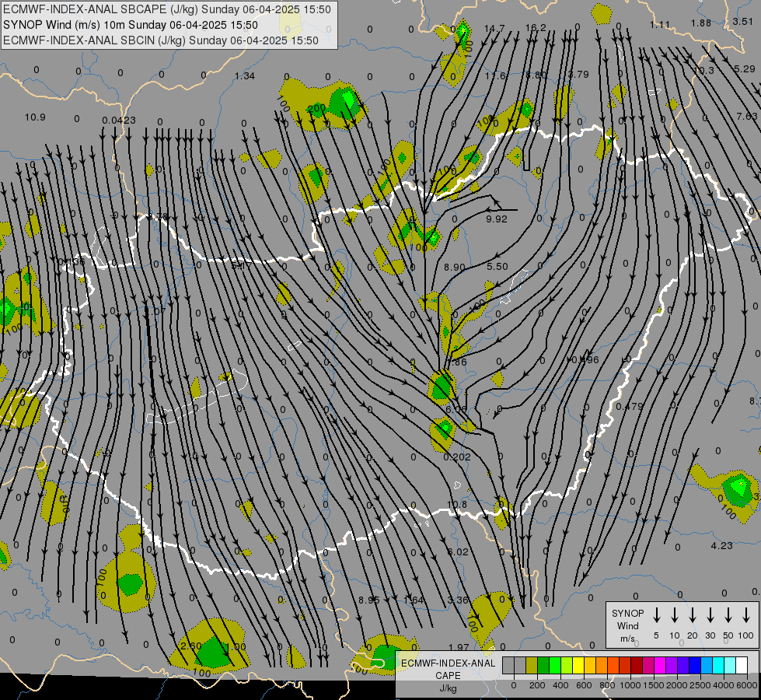Click the 'SYNOP' label in wind legend

[627, 613]
